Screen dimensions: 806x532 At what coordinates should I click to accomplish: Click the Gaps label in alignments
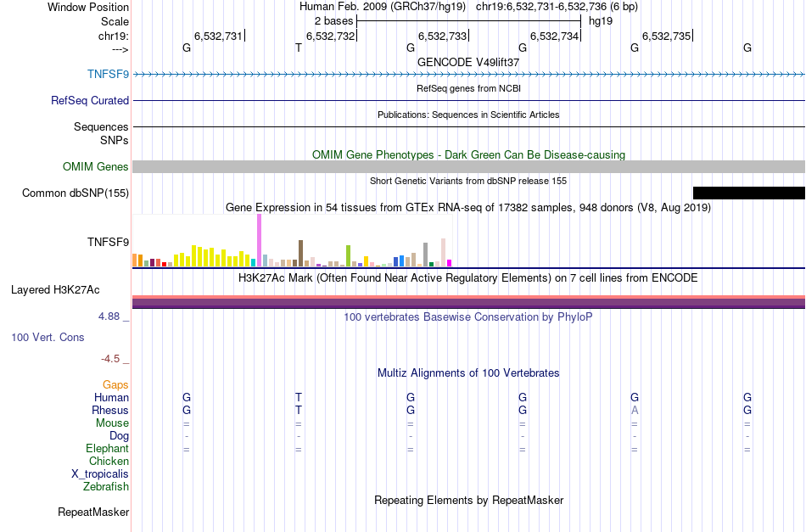coord(115,385)
